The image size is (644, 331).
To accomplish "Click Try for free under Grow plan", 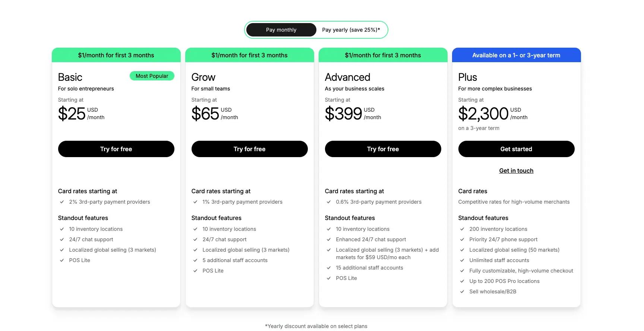I will click(x=249, y=149).
